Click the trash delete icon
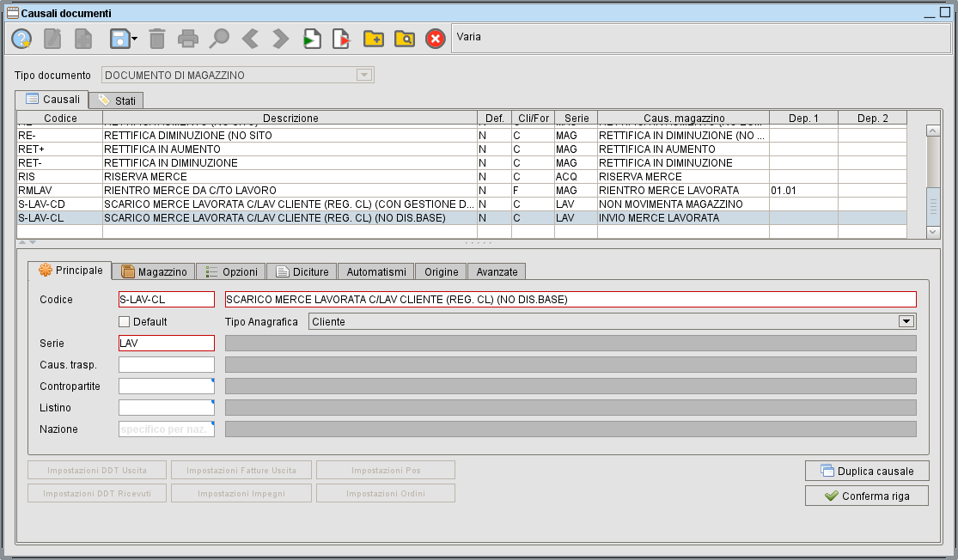The height and width of the screenshot is (560, 958). (157, 39)
